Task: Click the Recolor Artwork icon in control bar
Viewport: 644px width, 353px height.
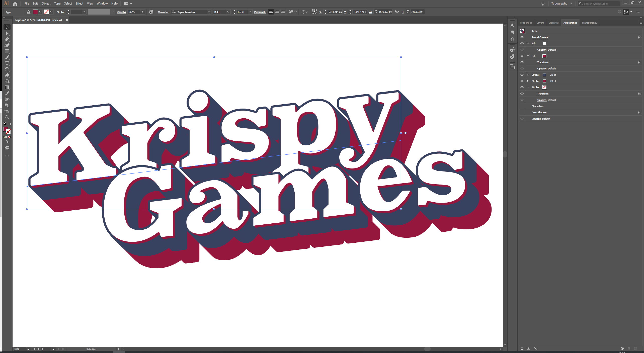Action: (151, 12)
